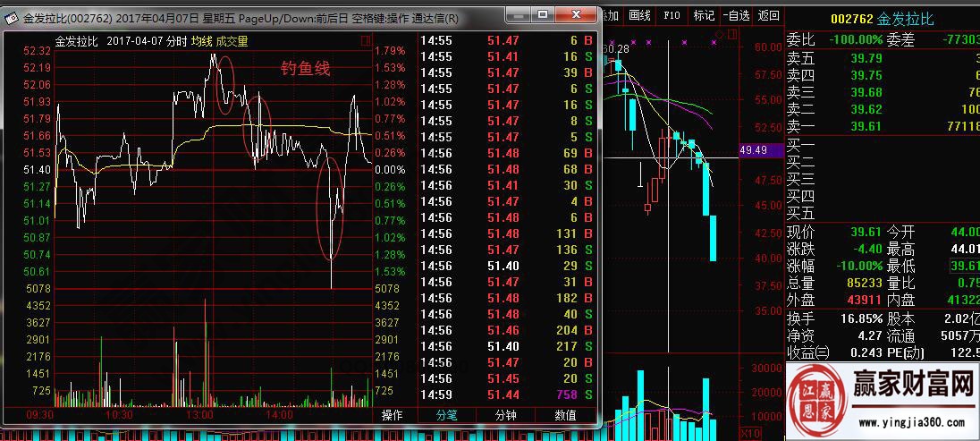Click the 画线 draw line toolbar button
The height and width of the screenshot is (441, 980).
(639, 15)
